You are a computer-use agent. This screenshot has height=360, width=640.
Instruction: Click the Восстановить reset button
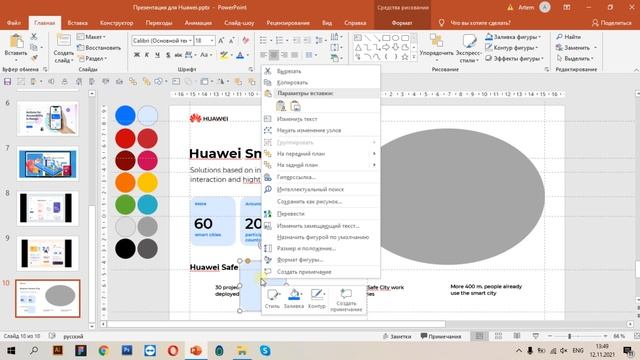pyautogui.click(x=99, y=48)
